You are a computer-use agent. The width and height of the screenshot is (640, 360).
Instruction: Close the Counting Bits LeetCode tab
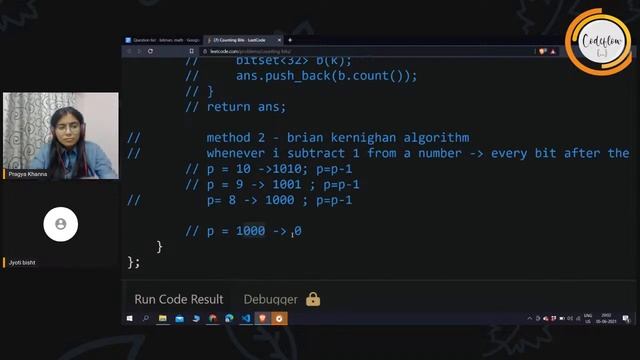point(279,40)
